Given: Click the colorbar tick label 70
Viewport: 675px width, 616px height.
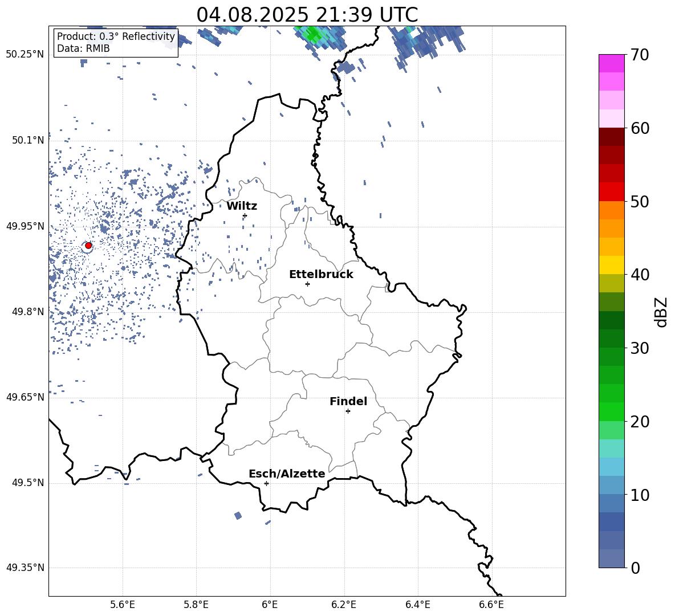Looking at the screenshot, I should coord(640,55).
